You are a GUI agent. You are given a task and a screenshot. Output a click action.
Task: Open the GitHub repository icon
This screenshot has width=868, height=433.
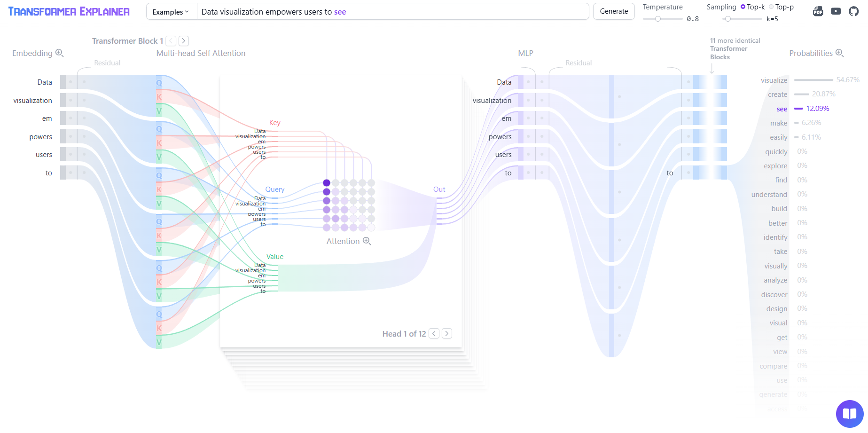click(x=853, y=11)
